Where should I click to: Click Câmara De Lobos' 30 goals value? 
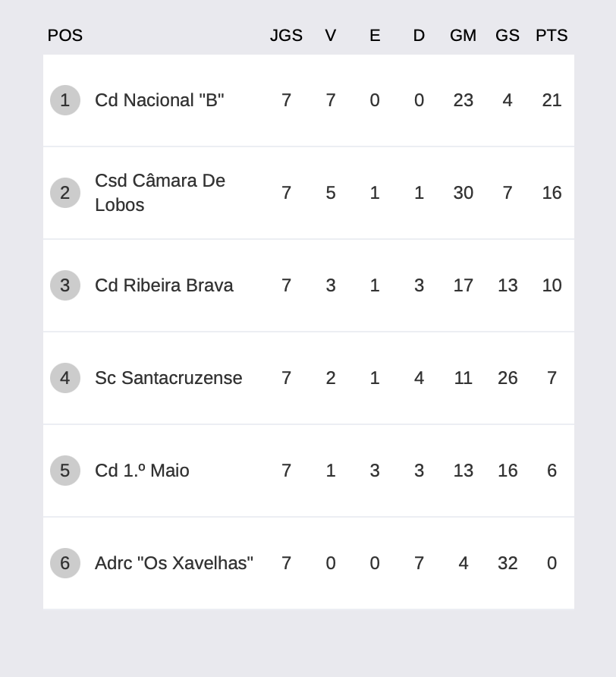464,193
